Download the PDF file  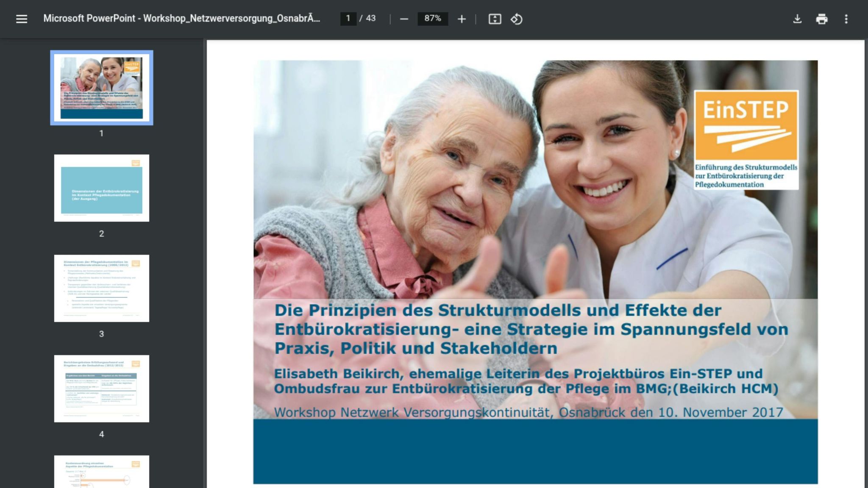click(x=797, y=19)
